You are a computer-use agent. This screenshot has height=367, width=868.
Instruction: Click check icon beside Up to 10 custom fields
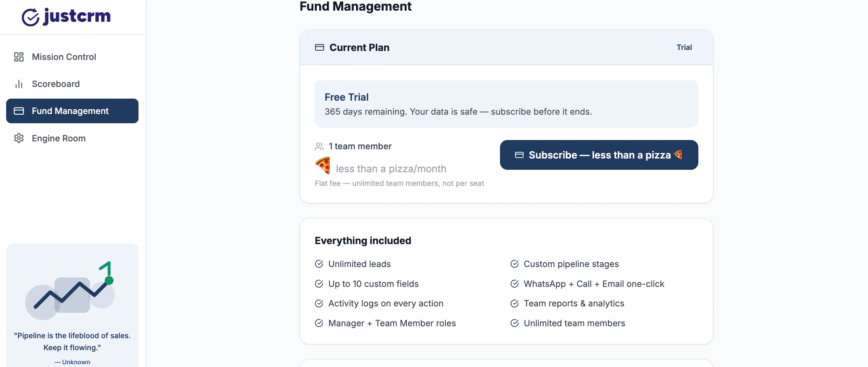pos(319,284)
